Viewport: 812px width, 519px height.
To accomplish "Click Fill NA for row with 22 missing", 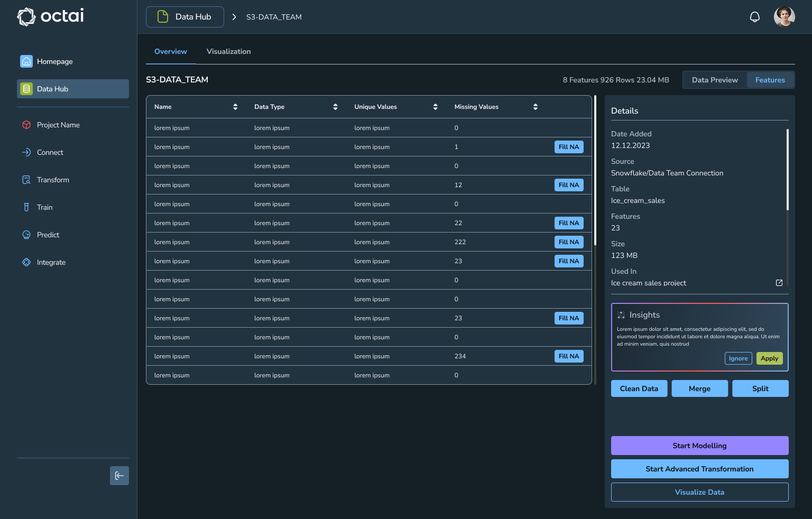I will point(569,223).
